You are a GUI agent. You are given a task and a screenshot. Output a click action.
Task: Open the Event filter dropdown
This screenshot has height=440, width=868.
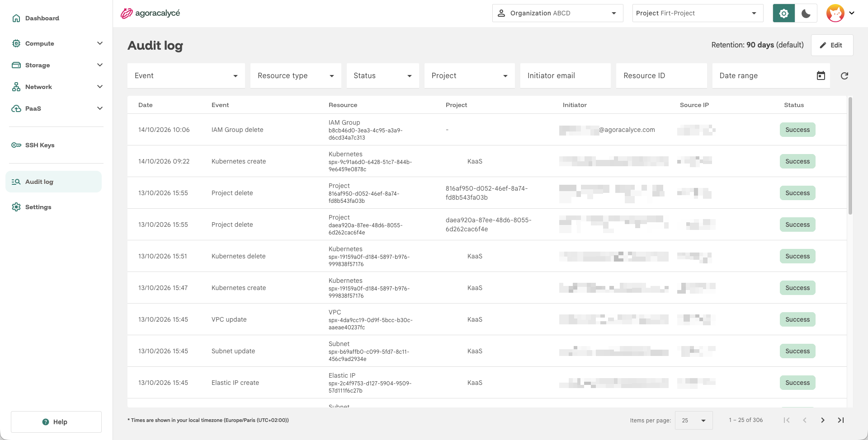click(186, 75)
